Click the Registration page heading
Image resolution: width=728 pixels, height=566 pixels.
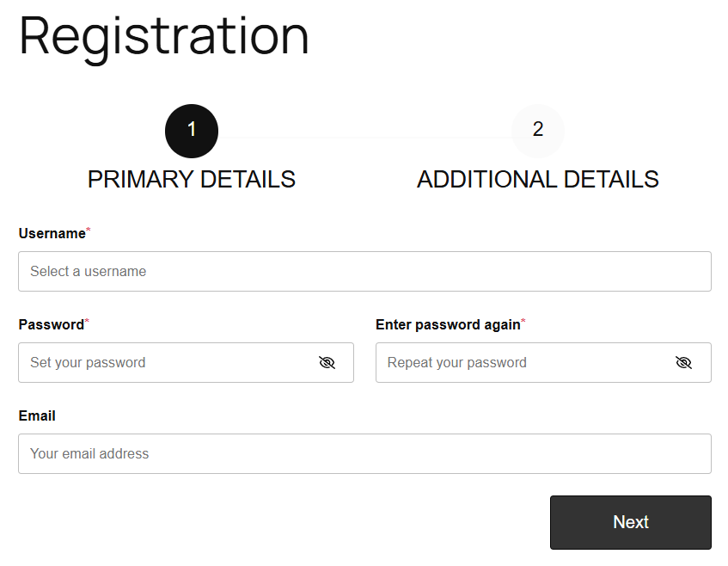tap(163, 36)
